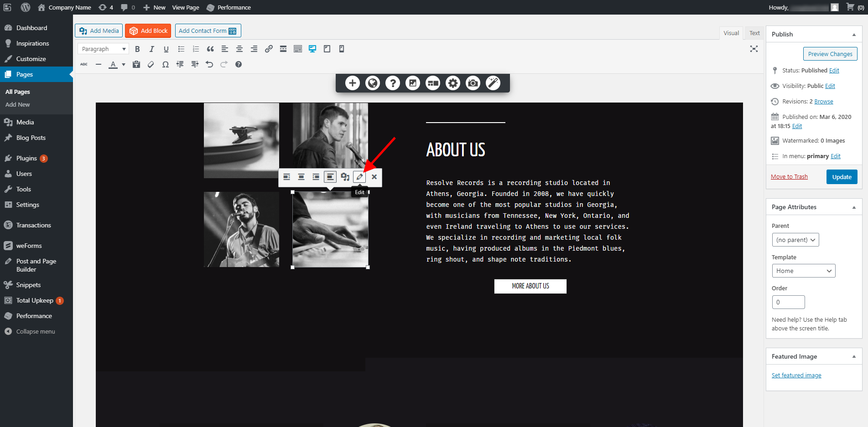Image resolution: width=868 pixels, height=427 pixels.
Task: Click the blockquote icon in editor toolbar
Action: (x=210, y=49)
